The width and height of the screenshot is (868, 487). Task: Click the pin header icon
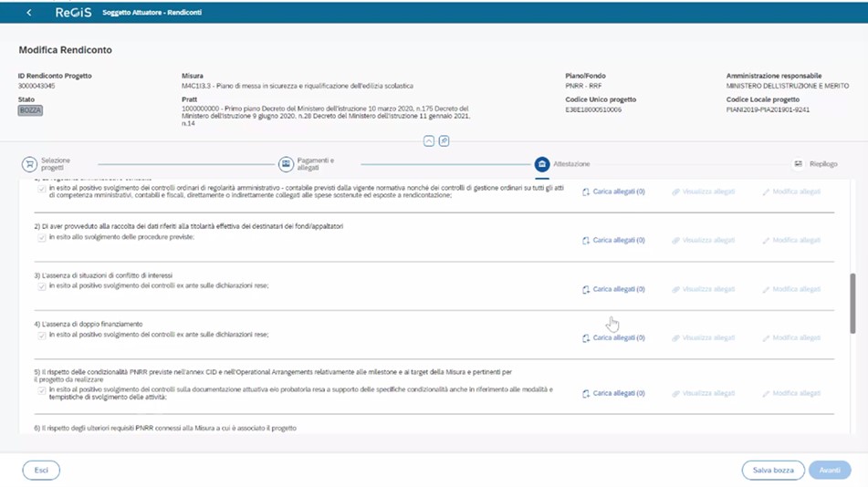point(444,141)
